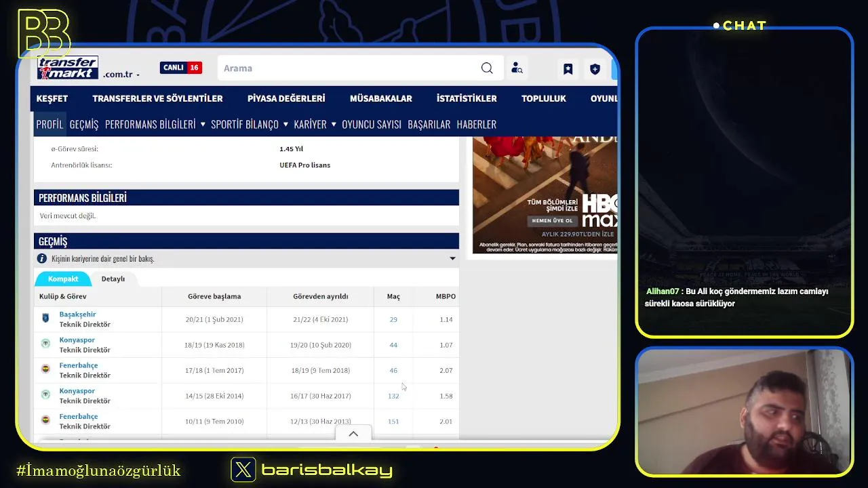
Task: Open the MÜSABAKALAR menu
Action: (x=381, y=98)
